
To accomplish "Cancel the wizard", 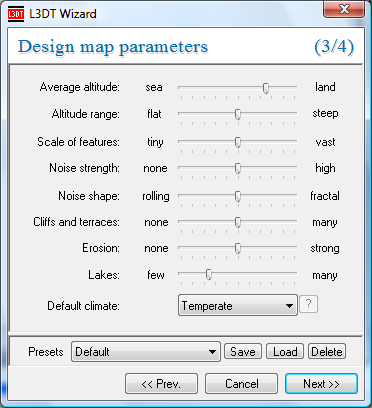I will click(x=241, y=384).
